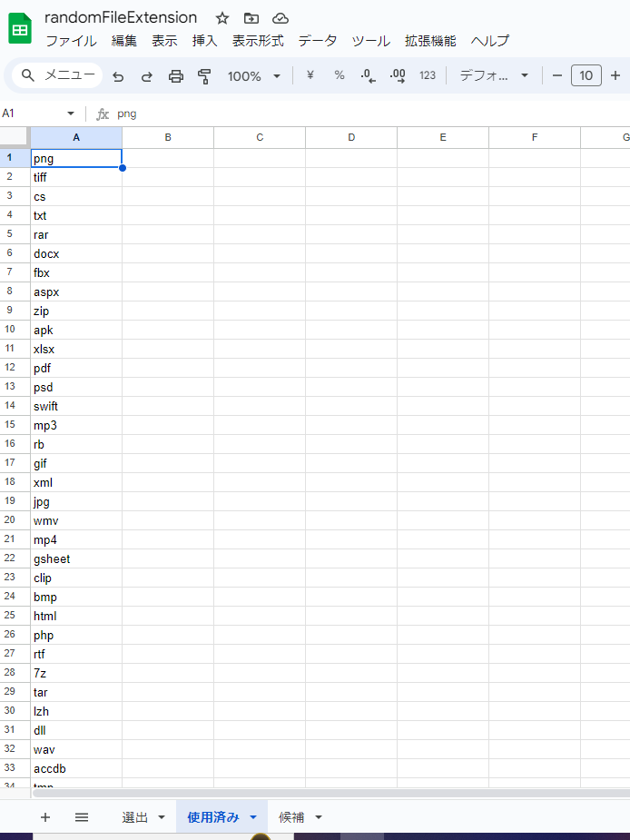Viewport: 630px width, 840px height.
Task: Click the randomFileExtension document title
Action: (x=121, y=17)
